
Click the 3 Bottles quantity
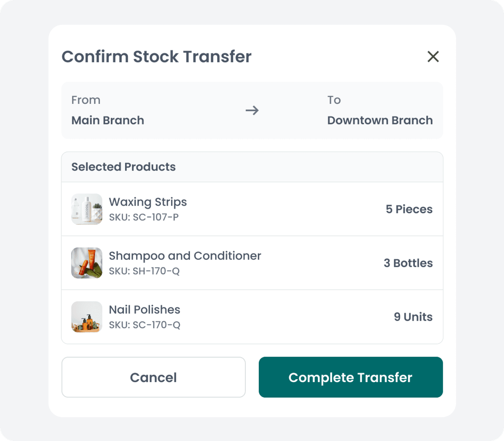click(408, 263)
